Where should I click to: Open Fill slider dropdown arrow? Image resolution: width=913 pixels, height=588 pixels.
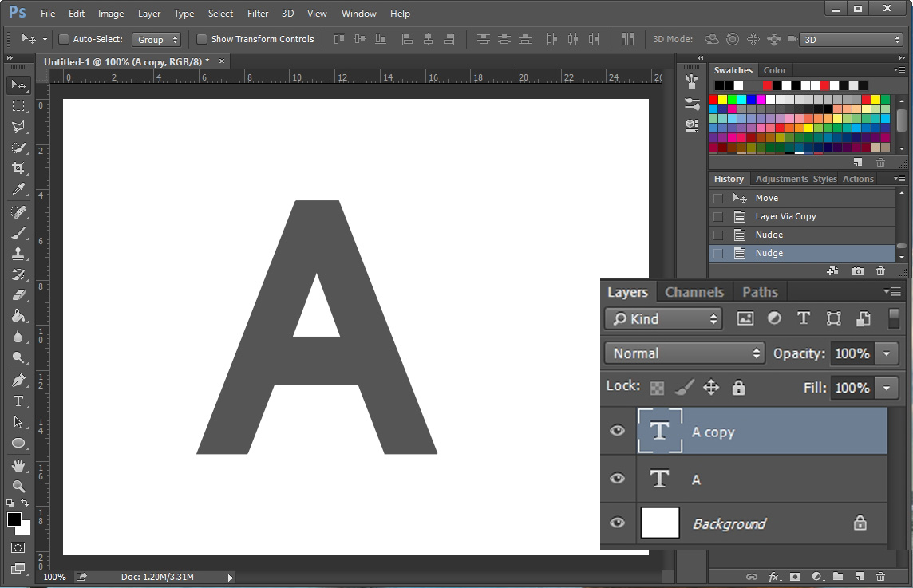point(887,388)
